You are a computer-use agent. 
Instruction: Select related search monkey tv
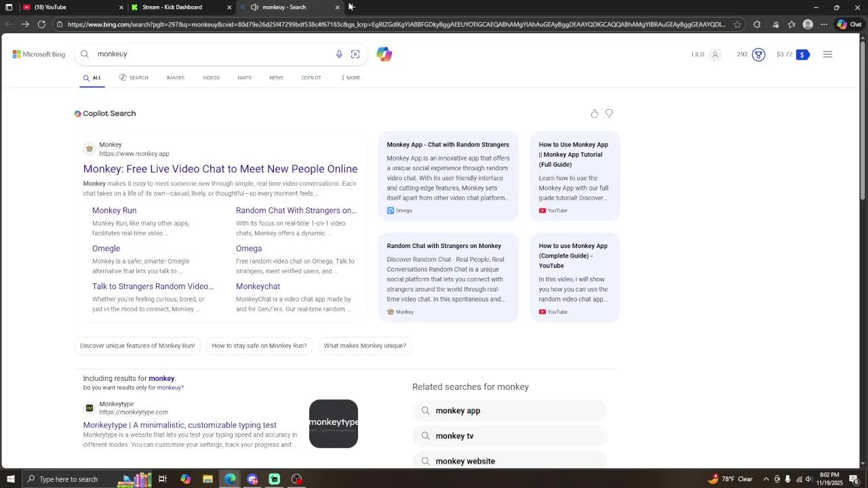click(x=509, y=436)
